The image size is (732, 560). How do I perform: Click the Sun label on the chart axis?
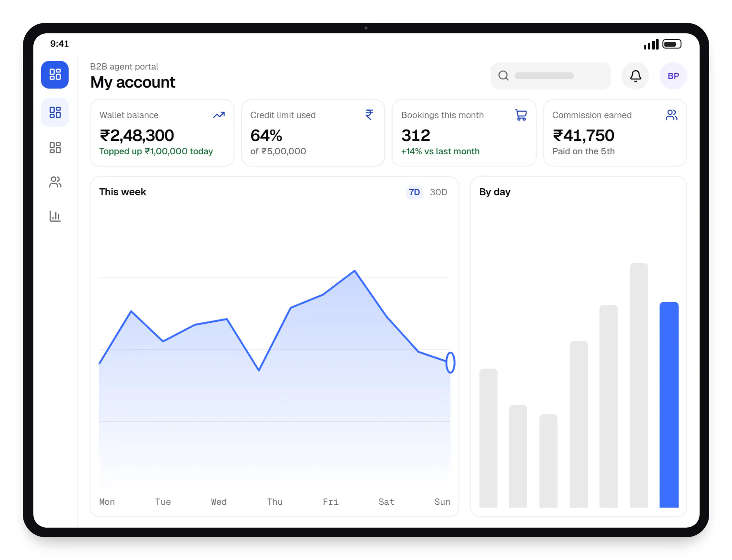[442, 502]
